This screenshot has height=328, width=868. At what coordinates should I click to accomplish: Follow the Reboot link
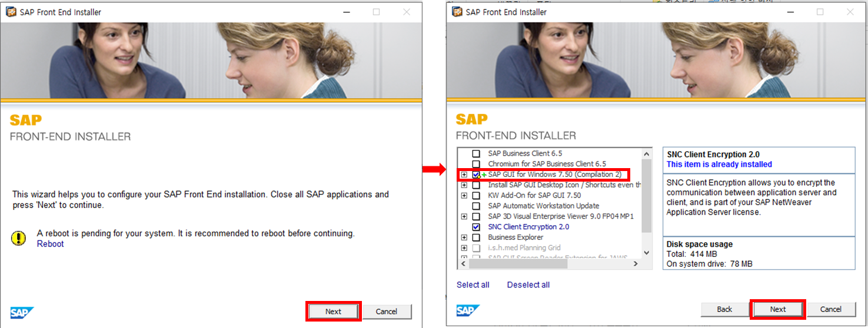[x=50, y=244]
